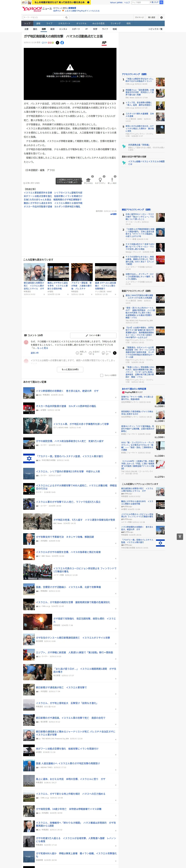The image size is (186, 868).
Task: Share article on X icon
Action: coord(57,43)
